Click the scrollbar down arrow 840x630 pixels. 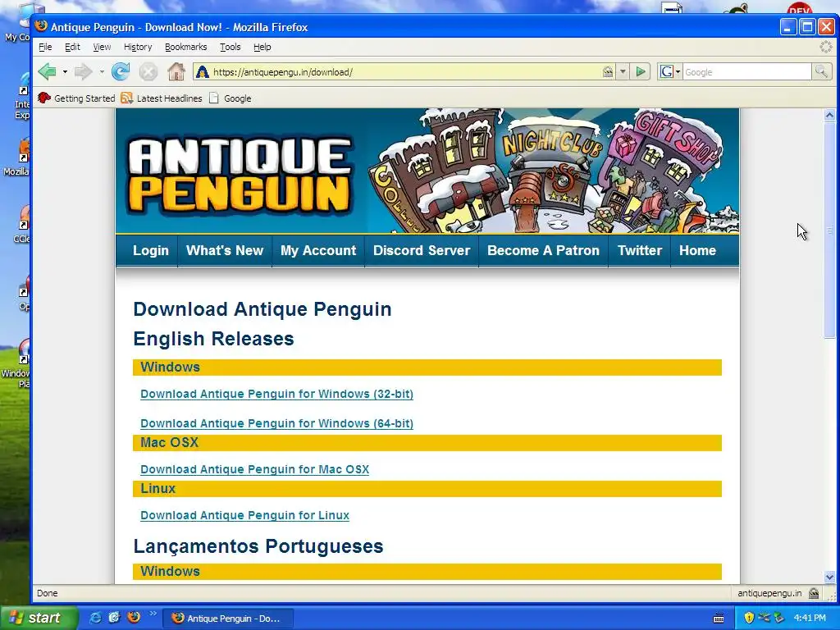click(829, 577)
